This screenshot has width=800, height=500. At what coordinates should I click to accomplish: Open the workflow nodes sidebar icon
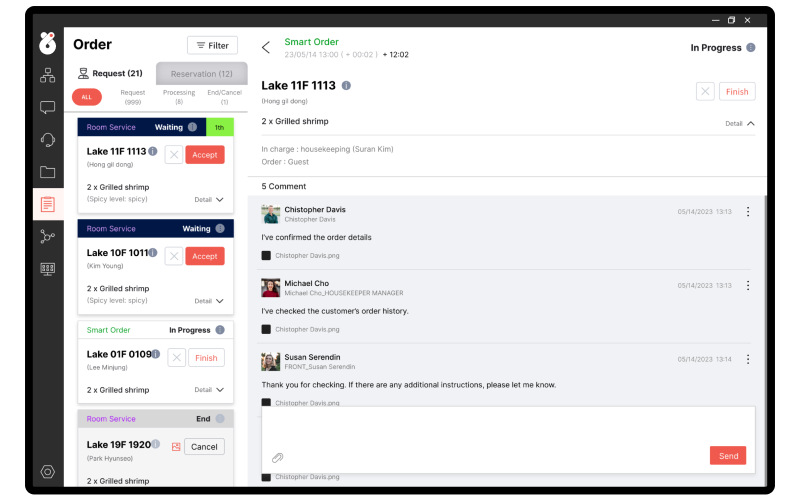pos(47,236)
